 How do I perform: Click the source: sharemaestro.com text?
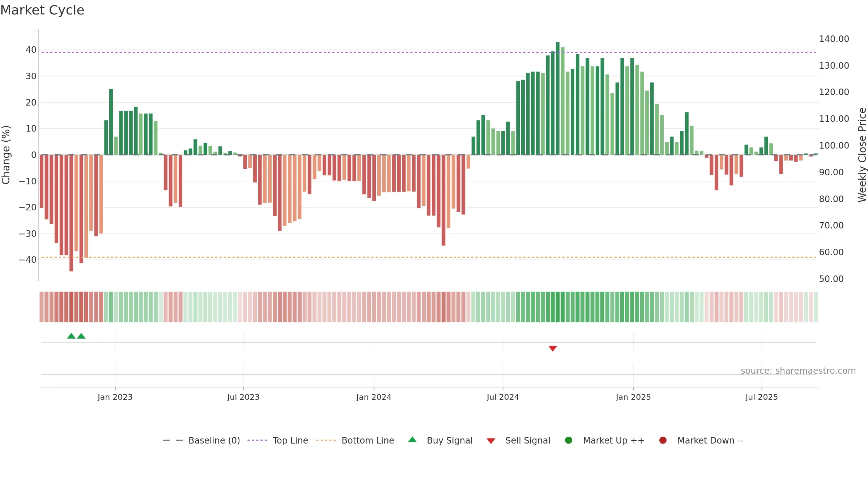[798, 371]
